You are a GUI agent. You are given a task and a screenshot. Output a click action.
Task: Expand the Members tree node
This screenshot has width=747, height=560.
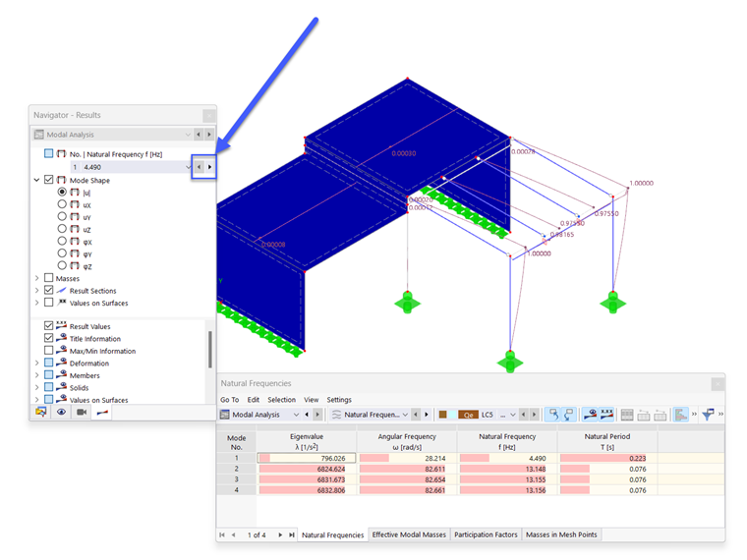(36, 375)
